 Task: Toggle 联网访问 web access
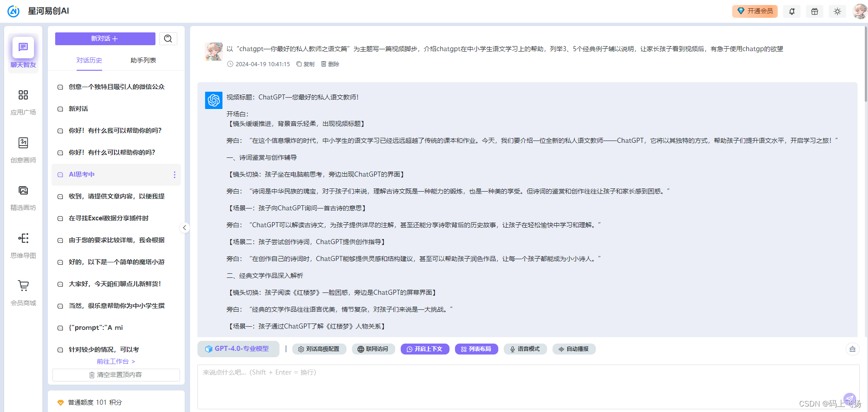(x=373, y=349)
